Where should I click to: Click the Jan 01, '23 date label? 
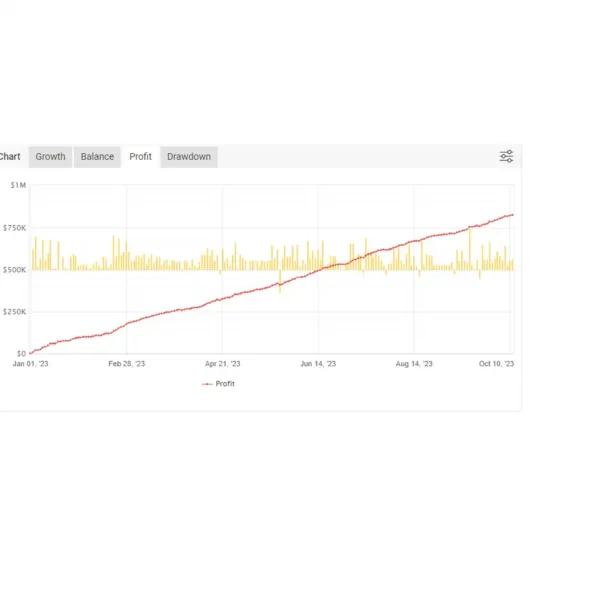point(29,365)
